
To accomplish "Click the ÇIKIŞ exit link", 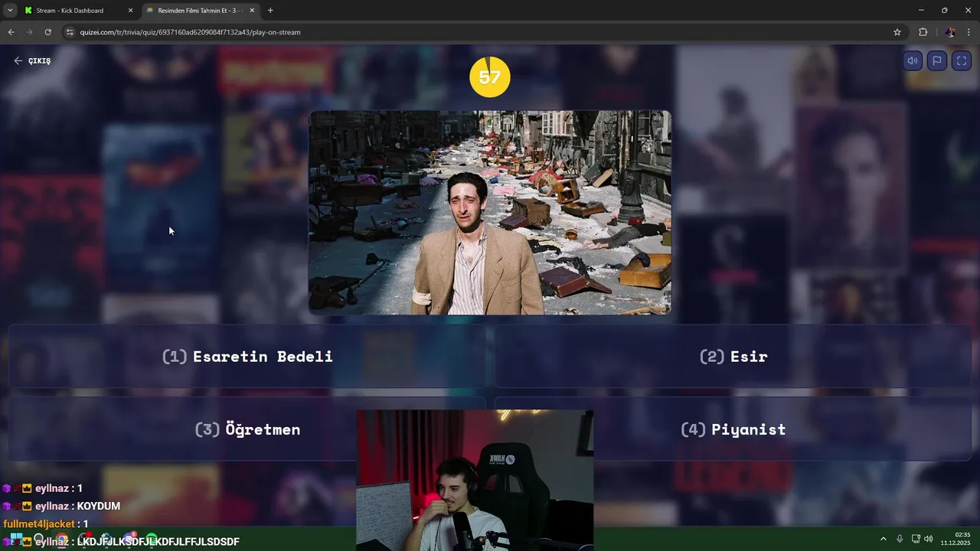I will click(x=32, y=60).
